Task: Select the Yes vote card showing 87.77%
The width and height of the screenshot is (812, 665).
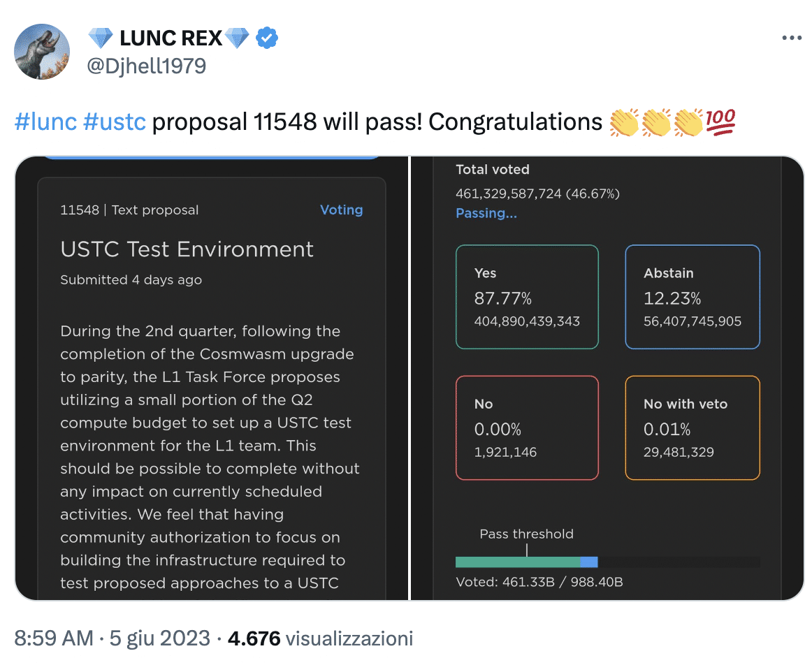Action: click(x=527, y=296)
